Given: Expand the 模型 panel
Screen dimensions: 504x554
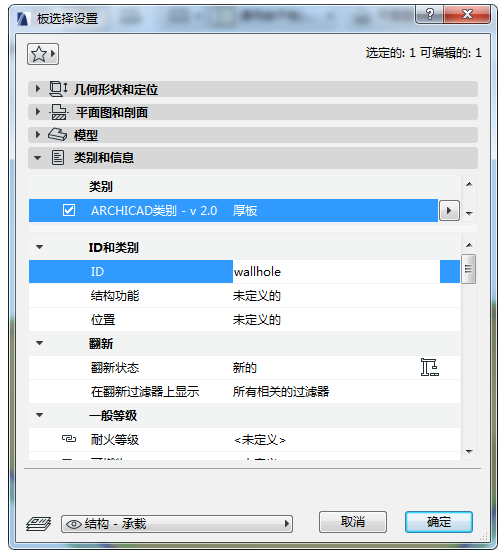Looking at the screenshot, I should (38, 135).
